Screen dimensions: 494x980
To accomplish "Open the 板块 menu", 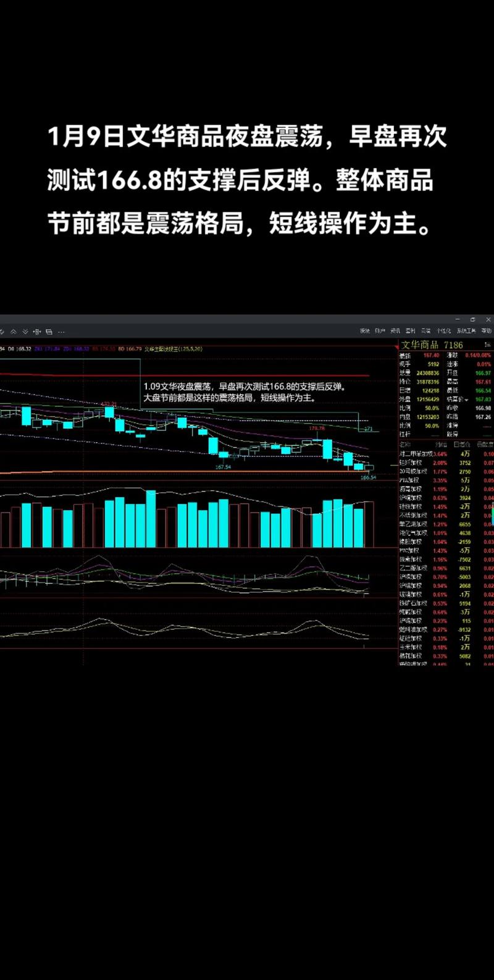I will pyautogui.click(x=365, y=331).
